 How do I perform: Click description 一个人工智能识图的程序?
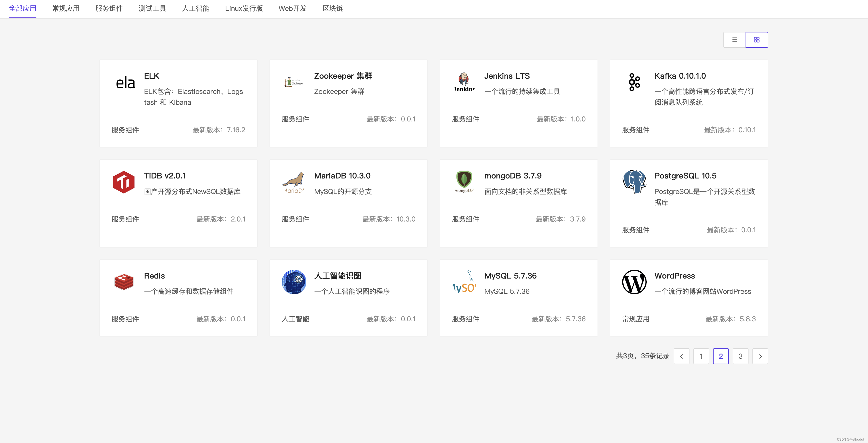352,291
